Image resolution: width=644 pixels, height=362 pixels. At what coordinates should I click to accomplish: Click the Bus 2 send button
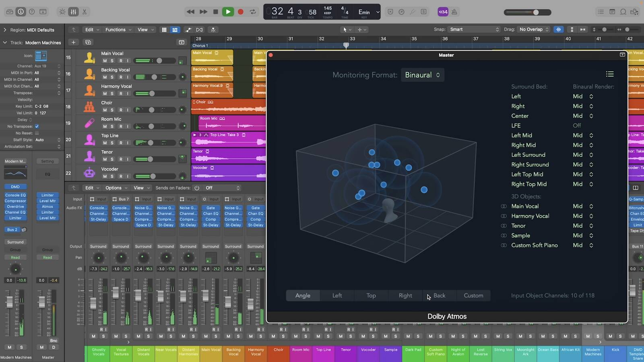click(x=12, y=230)
